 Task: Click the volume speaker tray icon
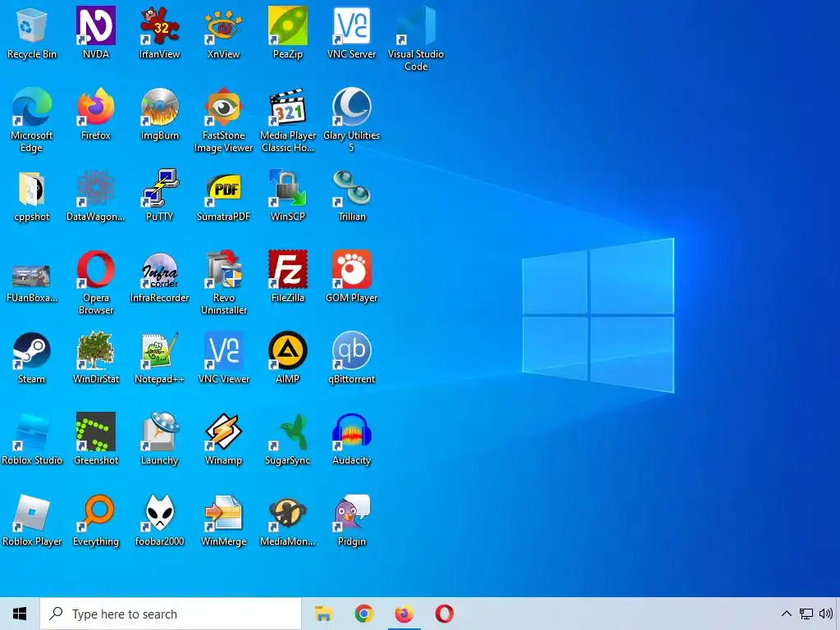[825, 614]
